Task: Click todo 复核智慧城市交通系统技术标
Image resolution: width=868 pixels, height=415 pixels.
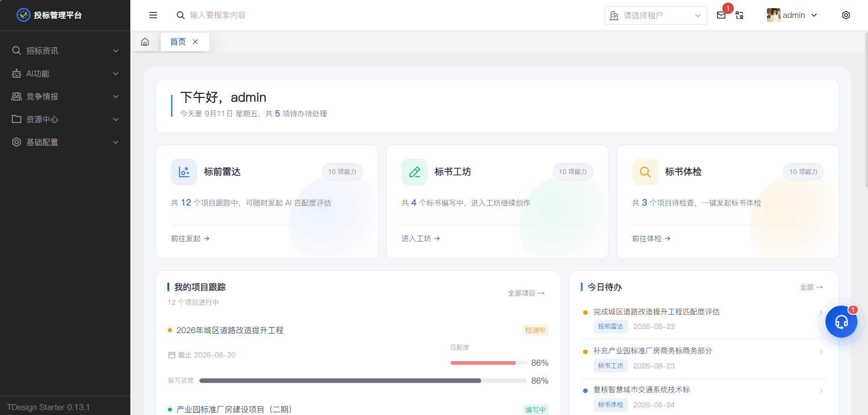Action: [642, 390]
